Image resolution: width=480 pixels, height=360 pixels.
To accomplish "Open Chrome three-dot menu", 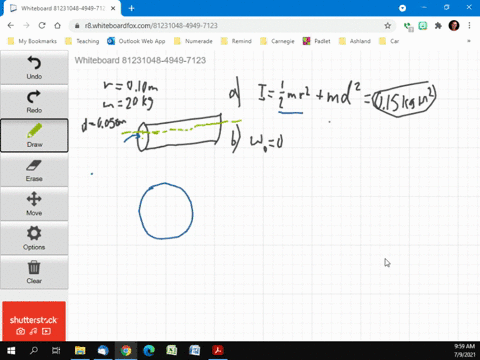I will click(469, 26).
